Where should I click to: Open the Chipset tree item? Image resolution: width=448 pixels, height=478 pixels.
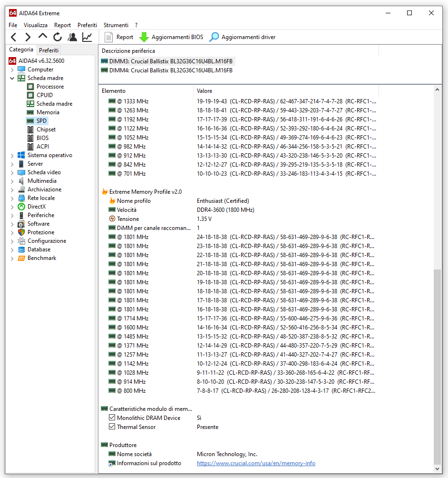(x=46, y=129)
